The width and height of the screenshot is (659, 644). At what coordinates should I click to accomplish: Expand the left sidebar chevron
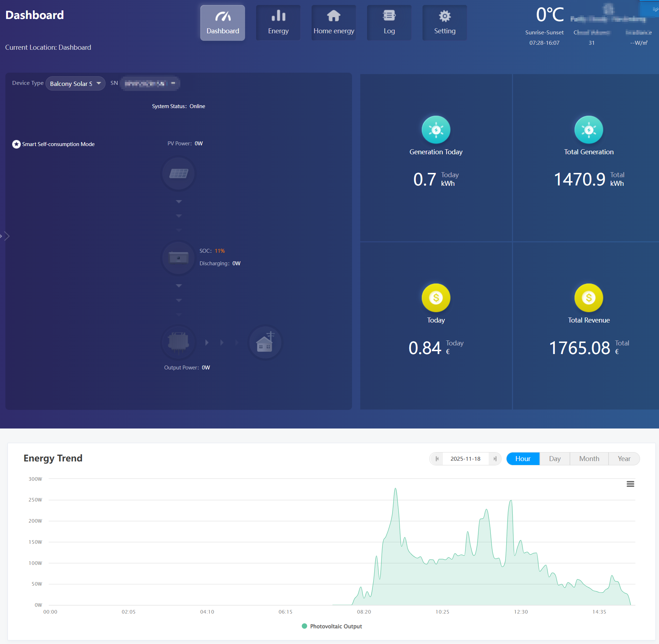click(5, 236)
